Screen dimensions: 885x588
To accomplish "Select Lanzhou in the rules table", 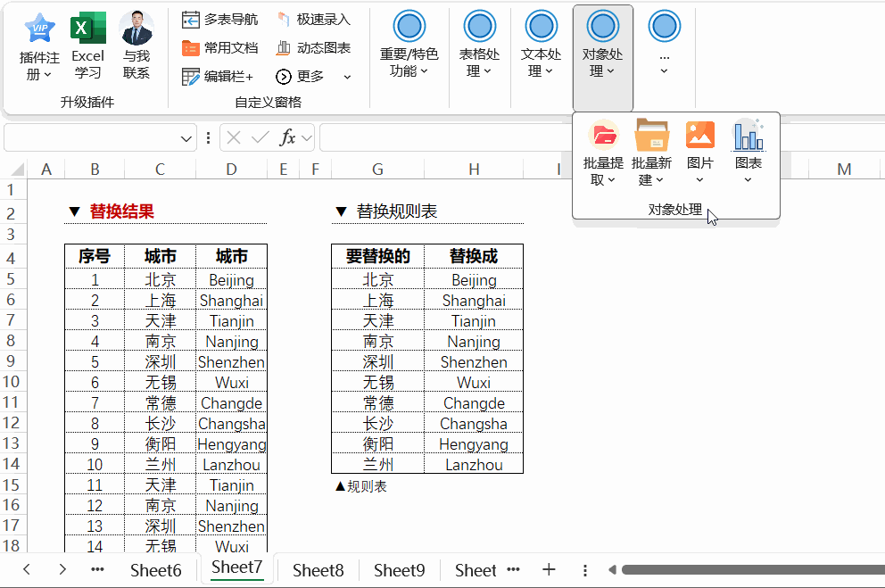I will tap(474, 464).
